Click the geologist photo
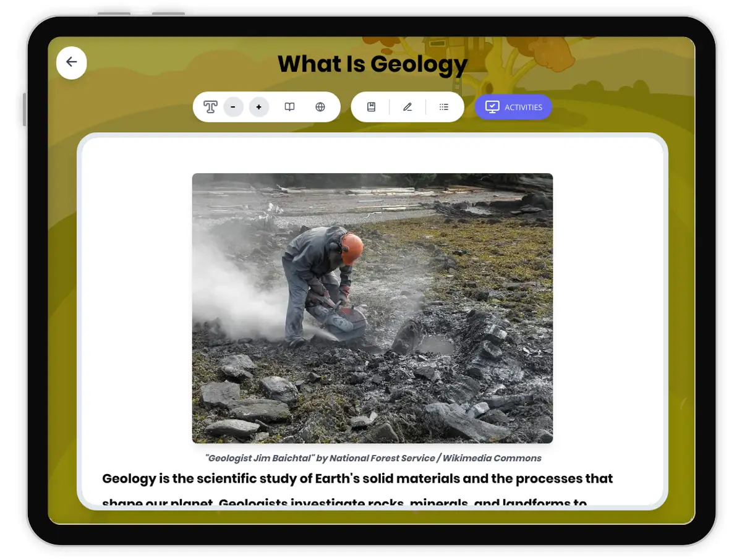The image size is (742, 560). 372,308
